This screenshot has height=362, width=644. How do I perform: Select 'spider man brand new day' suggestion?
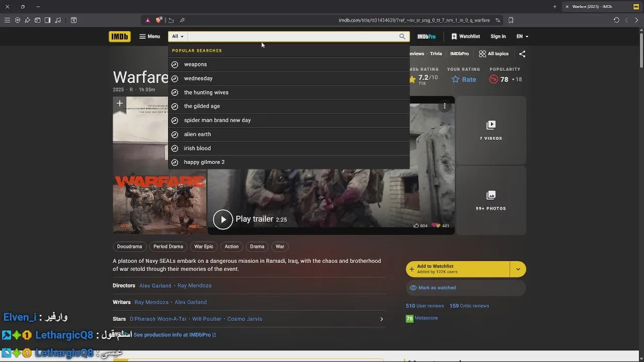289,120
